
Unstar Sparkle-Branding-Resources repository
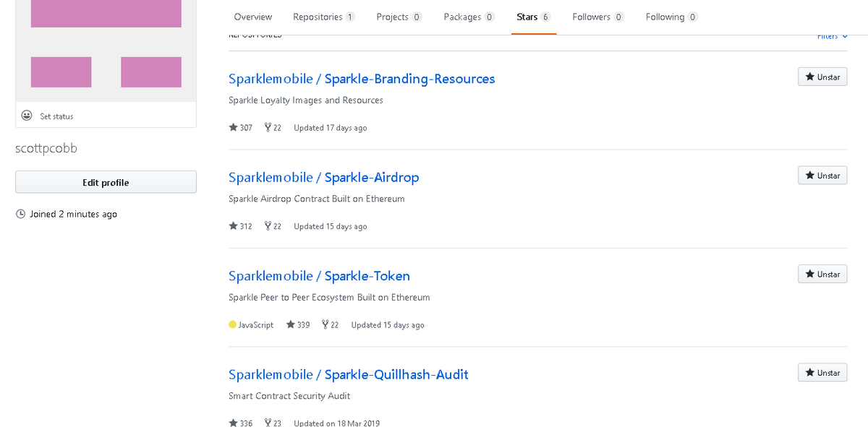[x=822, y=77]
